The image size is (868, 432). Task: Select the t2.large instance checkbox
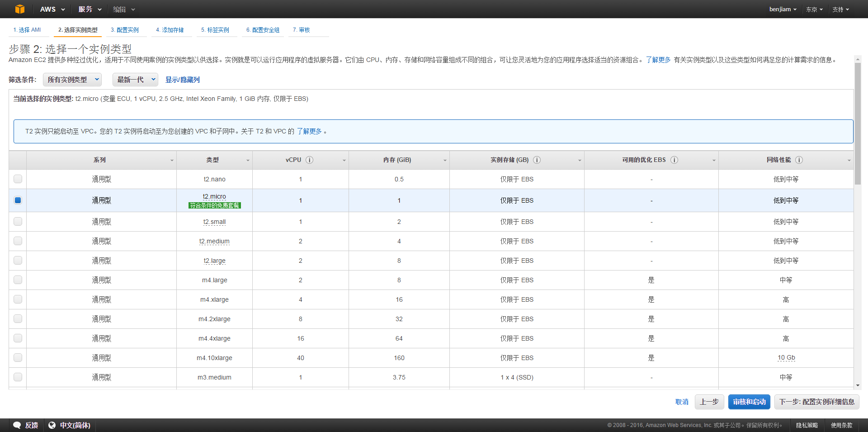(18, 260)
